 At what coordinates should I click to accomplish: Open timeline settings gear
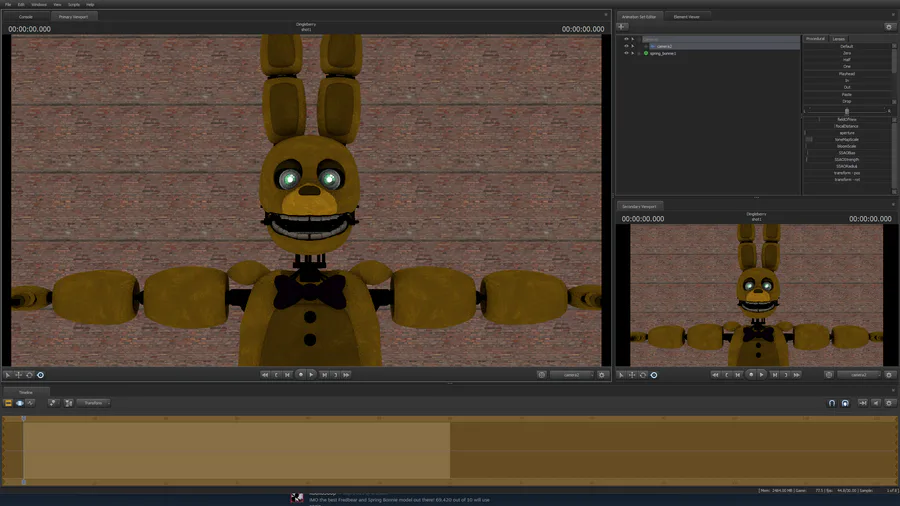[x=889, y=403]
